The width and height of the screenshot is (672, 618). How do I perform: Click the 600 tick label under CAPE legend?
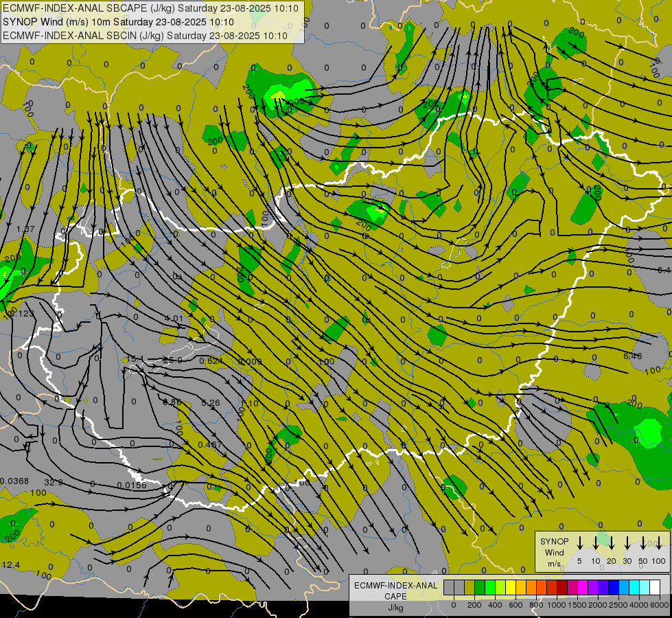tap(515, 605)
